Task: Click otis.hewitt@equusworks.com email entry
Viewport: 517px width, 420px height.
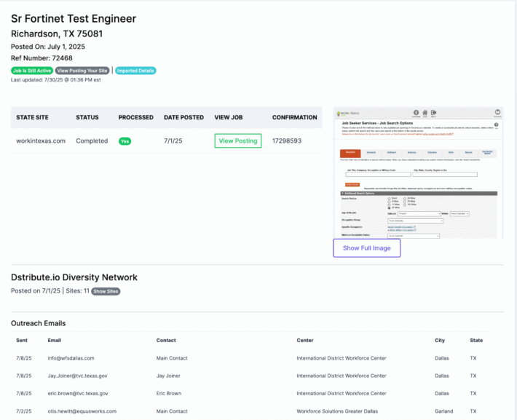Action: point(82,411)
